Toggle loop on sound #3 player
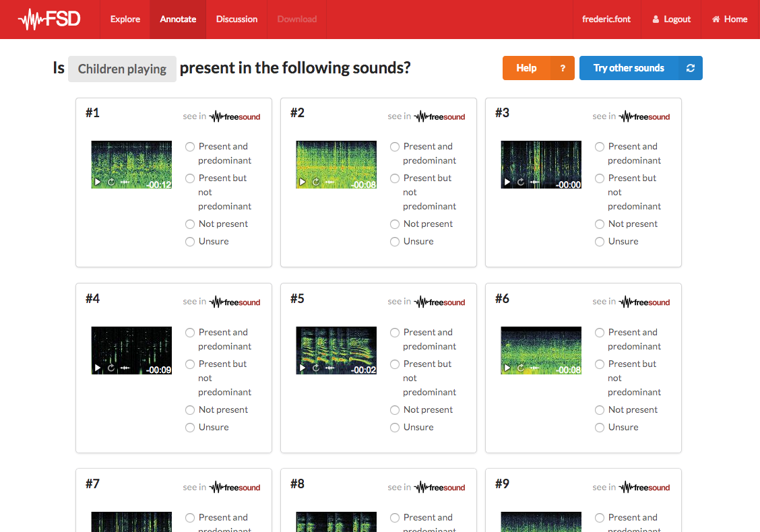Image resolution: width=760 pixels, height=532 pixels. click(521, 182)
